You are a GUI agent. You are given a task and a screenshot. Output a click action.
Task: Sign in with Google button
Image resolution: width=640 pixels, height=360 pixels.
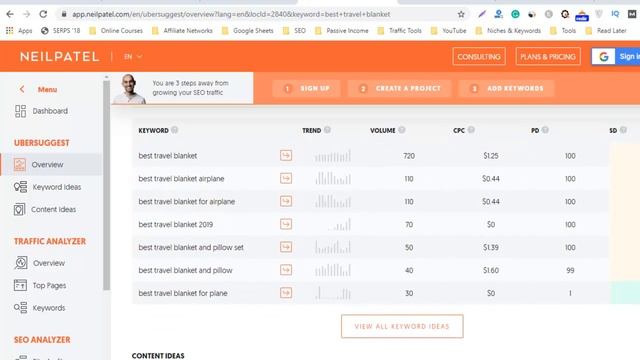[616, 57]
